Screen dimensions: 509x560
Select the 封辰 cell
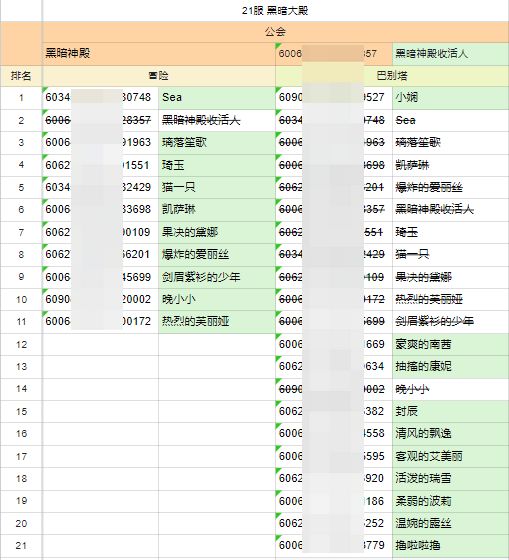tap(450, 411)
